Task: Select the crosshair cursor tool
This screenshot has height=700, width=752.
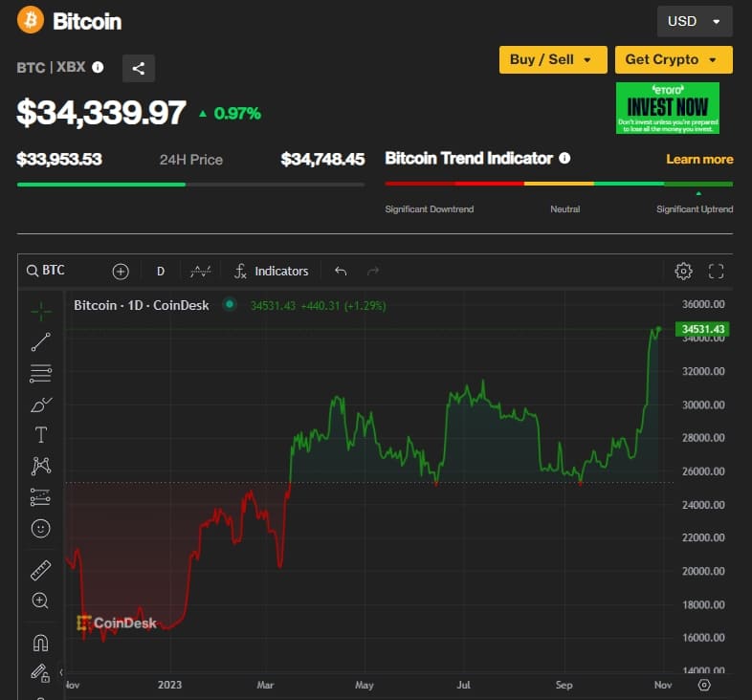Action: click(x=41, y=312)
